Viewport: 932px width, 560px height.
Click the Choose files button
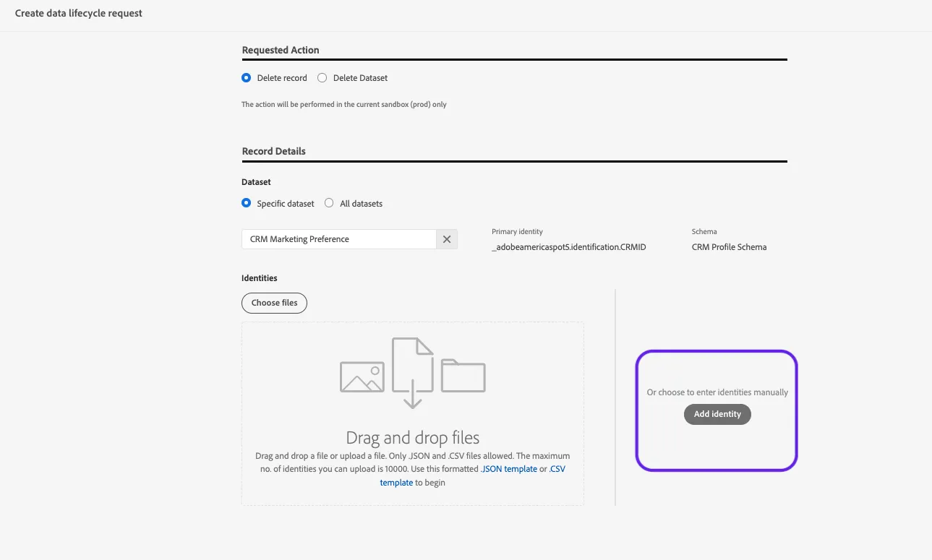pyautogui.click(x=275, y=303)
